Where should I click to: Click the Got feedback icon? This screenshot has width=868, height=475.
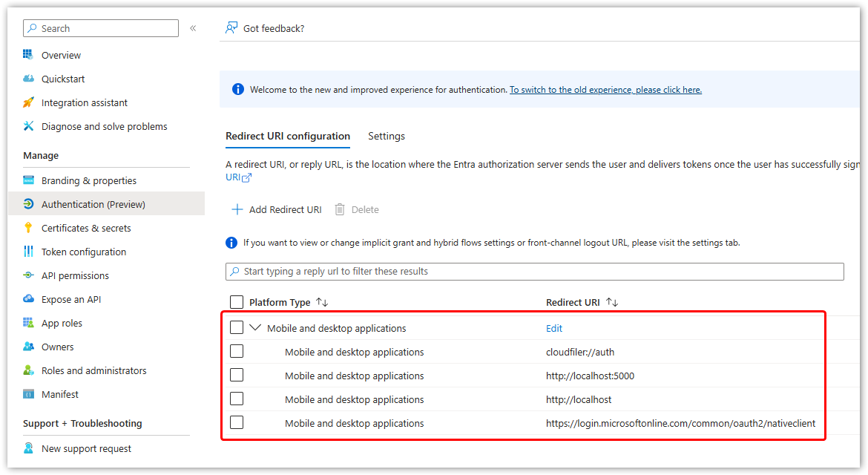[x=231, y=28]
